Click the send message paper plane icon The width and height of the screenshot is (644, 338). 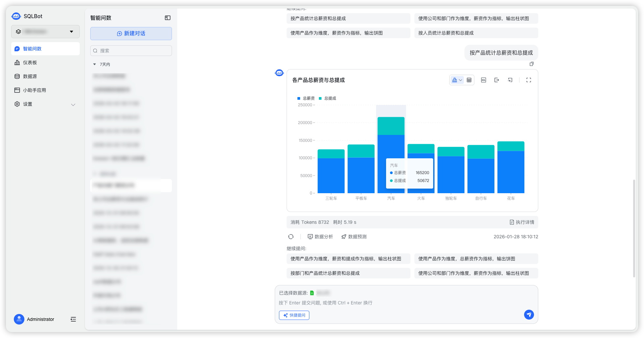pyautogui.click(x=529, y=315)
